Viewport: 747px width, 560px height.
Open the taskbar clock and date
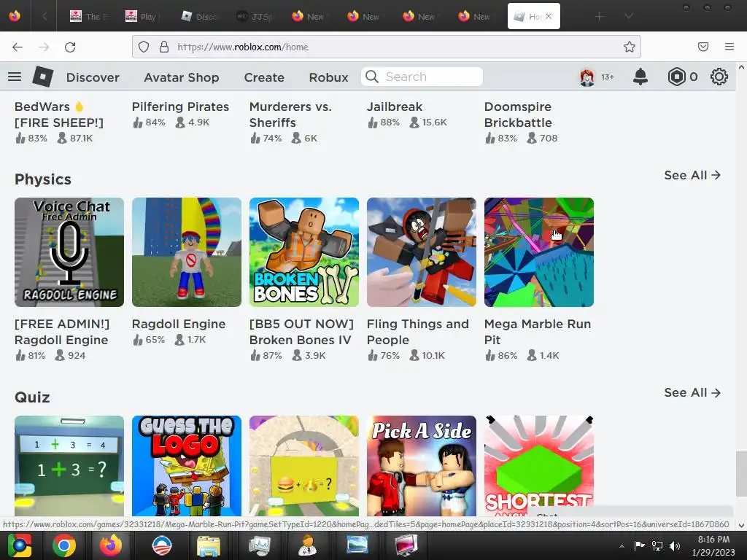coord(713,545)
